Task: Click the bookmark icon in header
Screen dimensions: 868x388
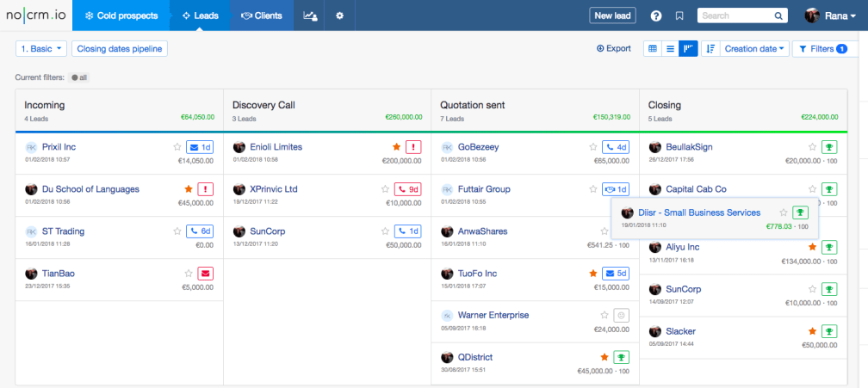Action: point(679,16)
